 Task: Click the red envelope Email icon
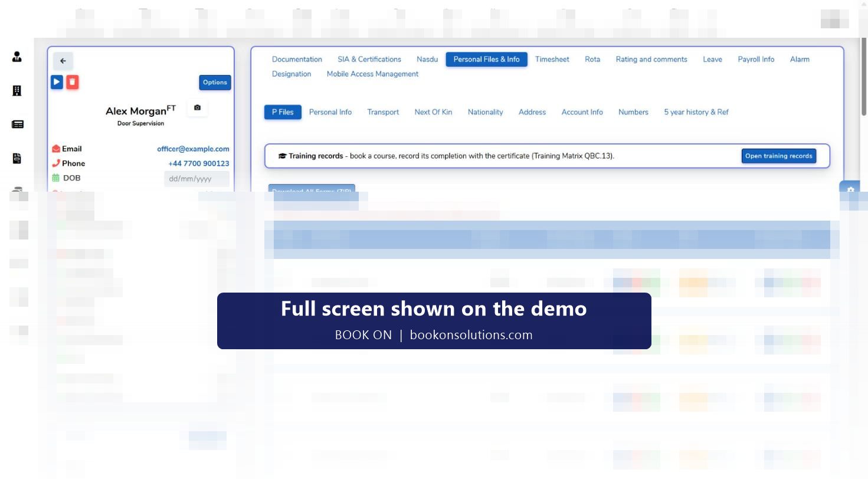coord(56,149)
